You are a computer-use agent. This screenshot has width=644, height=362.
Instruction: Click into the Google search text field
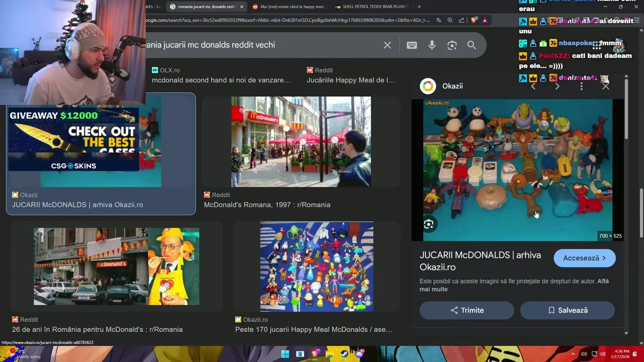coord(262,45)
